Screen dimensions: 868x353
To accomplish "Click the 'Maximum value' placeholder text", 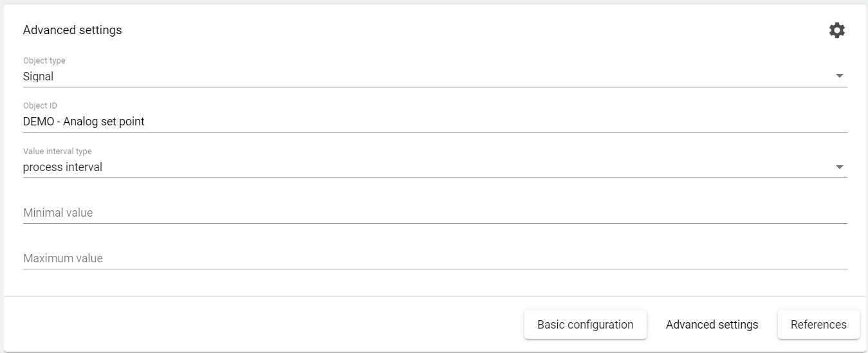I will 63,258.
